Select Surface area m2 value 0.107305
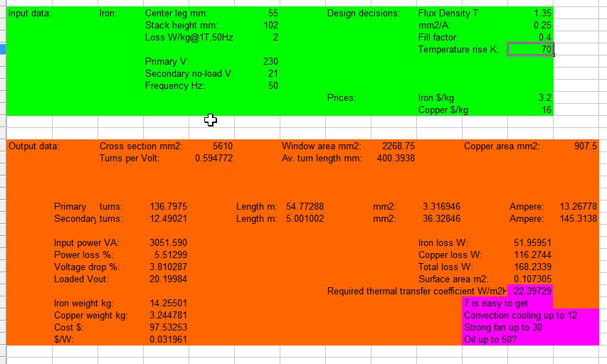The height and width of the screenshot is (364, 607). [x=532, y=279]
